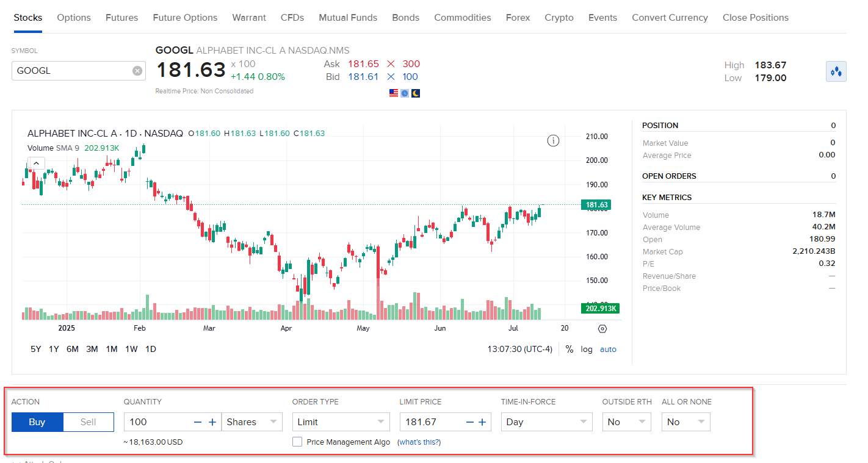Enable percentage scale with the % icon

pyautogui.click(x=569, y=349)
